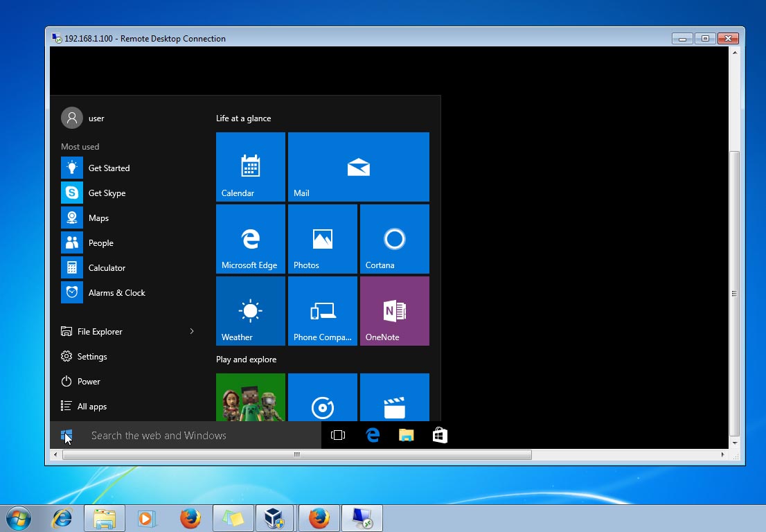The image size is (766, 532).
Task: Launch VirtualBox from the Windows 7 taskbar
Action: 275,517
